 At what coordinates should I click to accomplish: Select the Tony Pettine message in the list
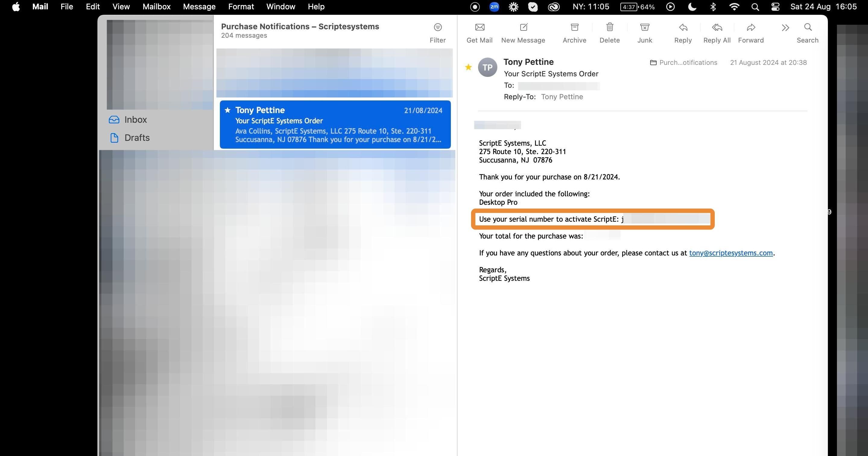coord(335,124)
